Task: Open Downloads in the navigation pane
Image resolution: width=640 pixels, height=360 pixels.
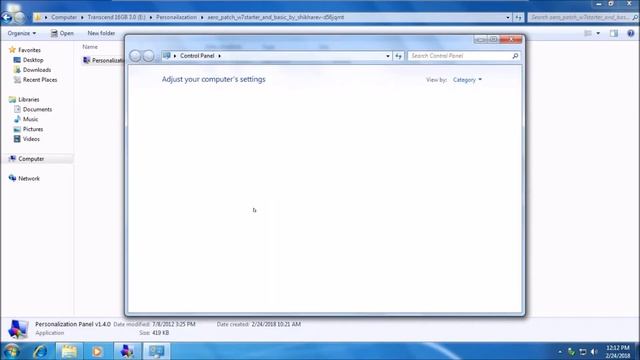Action: click(x=37, y=70)
